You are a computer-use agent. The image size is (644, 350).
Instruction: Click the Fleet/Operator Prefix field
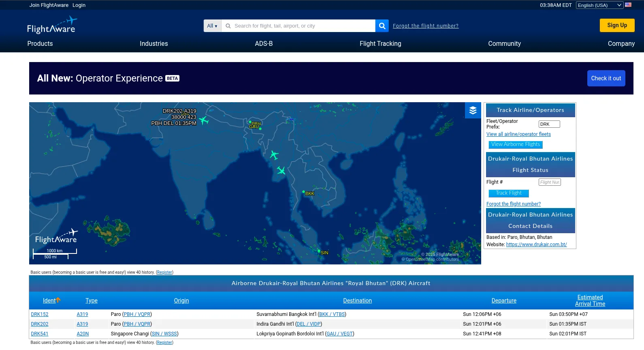click(549, 124)
